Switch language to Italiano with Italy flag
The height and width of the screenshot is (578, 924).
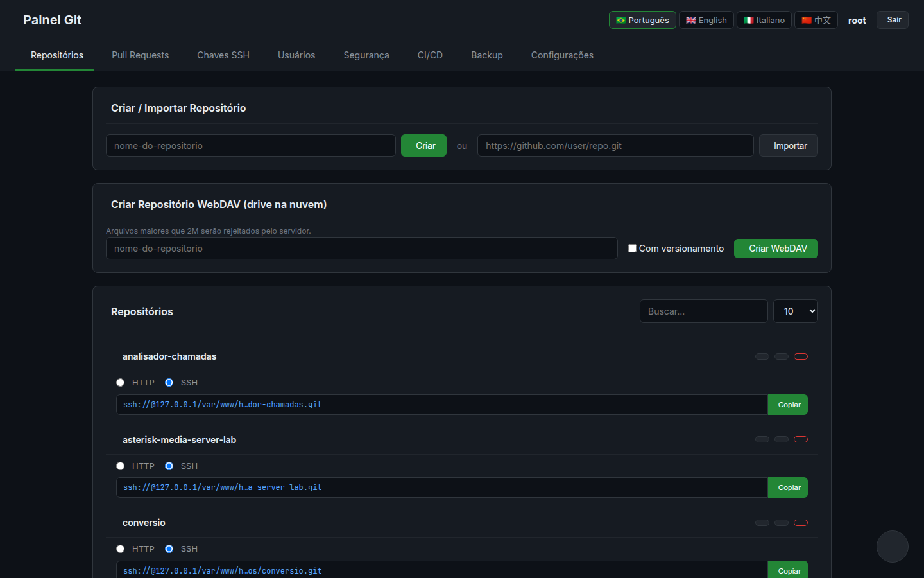point(764,20)
